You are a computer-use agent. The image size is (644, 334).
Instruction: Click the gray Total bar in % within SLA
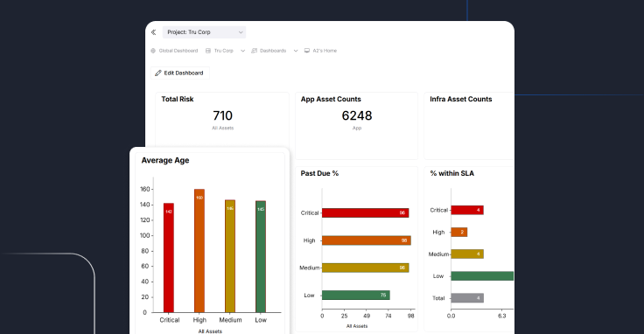coord(467,298)
